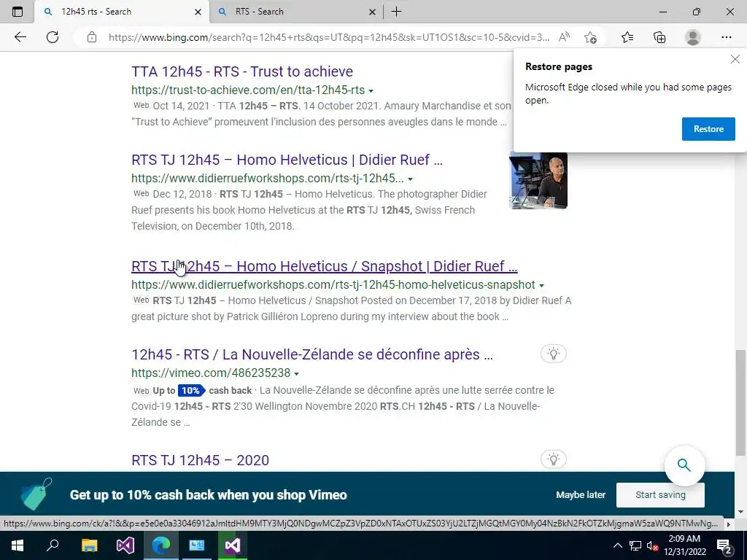Close the 'RTS - Search' tab
This screenshot has width=747, height=560.
pos(372,12)
